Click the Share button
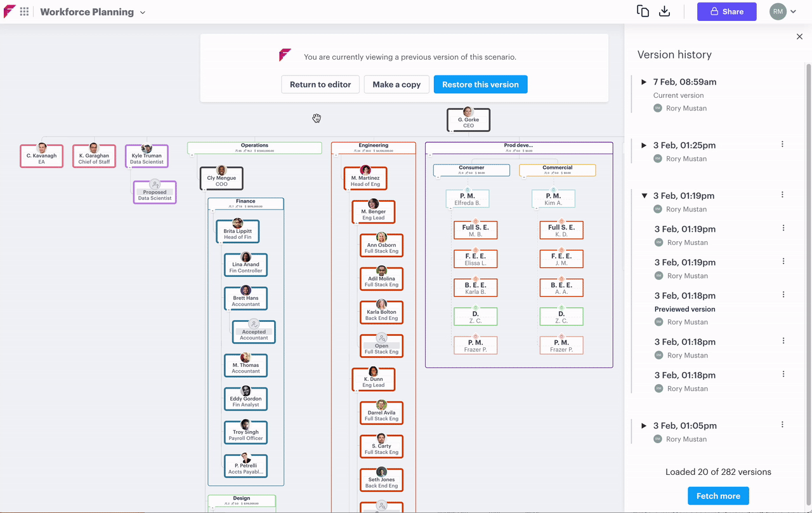Screen dimensions: 812x513 [726, 11]
